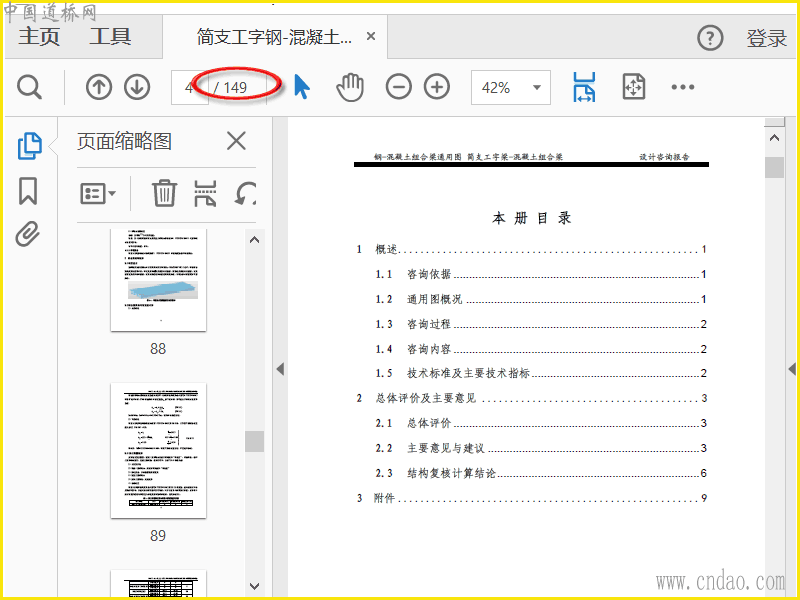
Task: Switch to the 简支工字钢-混凝土 document tab
Action: tap(274, 37)
